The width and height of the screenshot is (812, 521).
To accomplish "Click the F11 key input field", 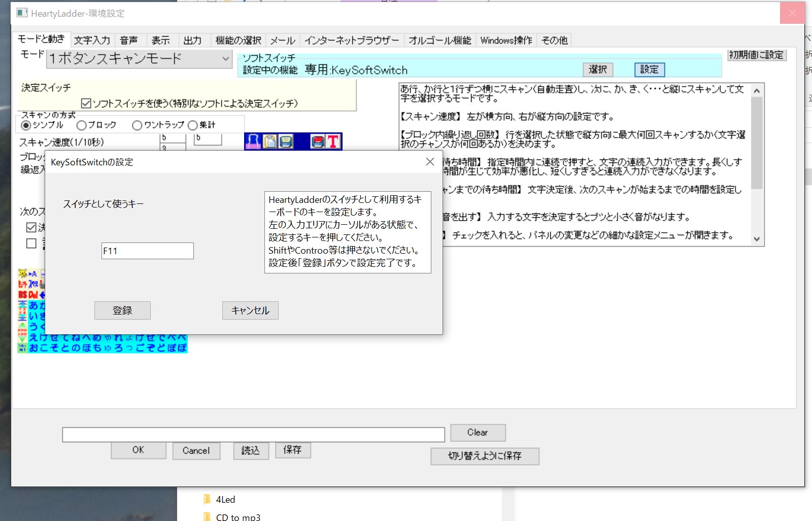I will 147,251.
